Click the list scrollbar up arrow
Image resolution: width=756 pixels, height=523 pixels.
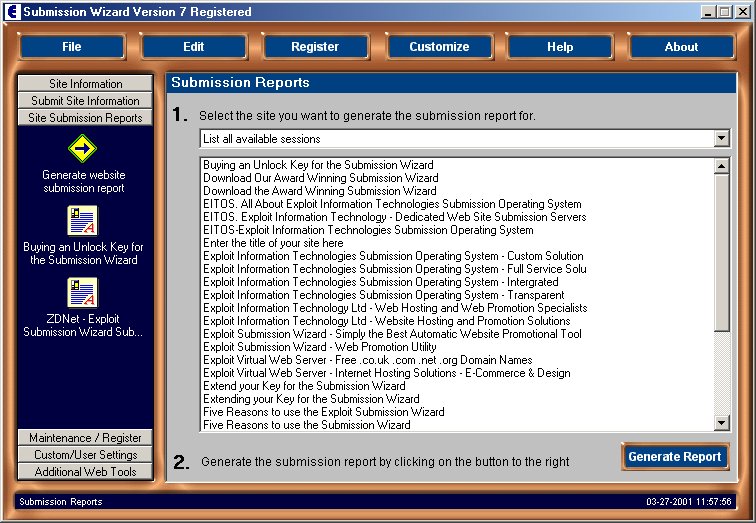721,166
